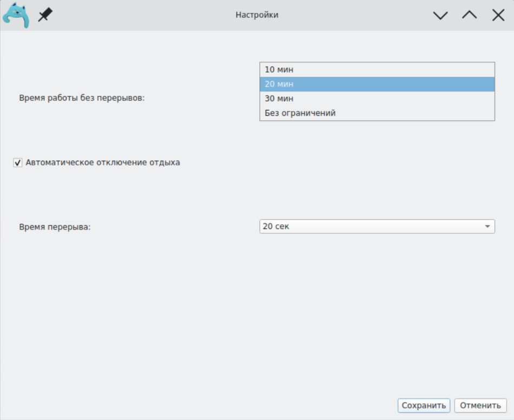Click the blue cat application icon
Viewport: 514px width, 420px height.
pyautogui.click(x=16, y=15)
